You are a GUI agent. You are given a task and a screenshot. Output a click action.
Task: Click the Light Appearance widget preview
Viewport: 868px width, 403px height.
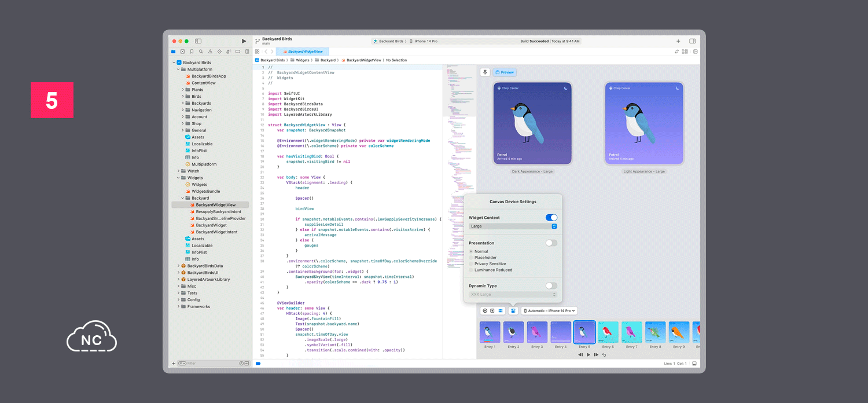click(x=644, y=123)
